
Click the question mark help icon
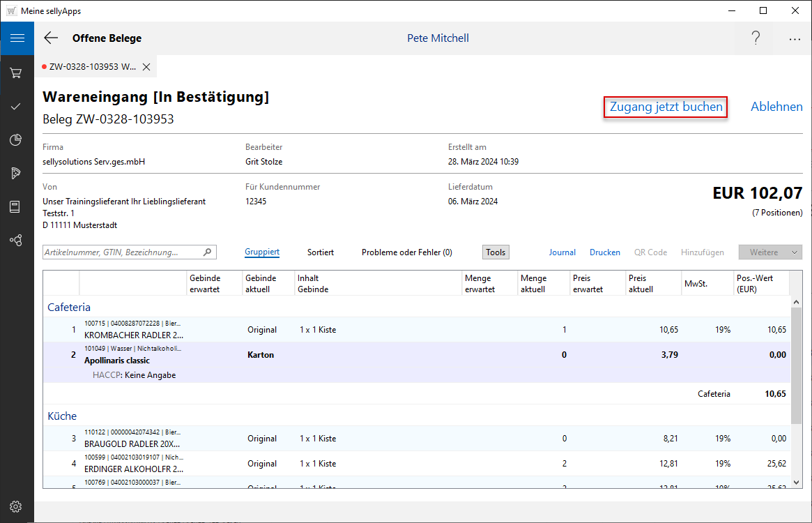pyautogui.click(x=756, y=38)
